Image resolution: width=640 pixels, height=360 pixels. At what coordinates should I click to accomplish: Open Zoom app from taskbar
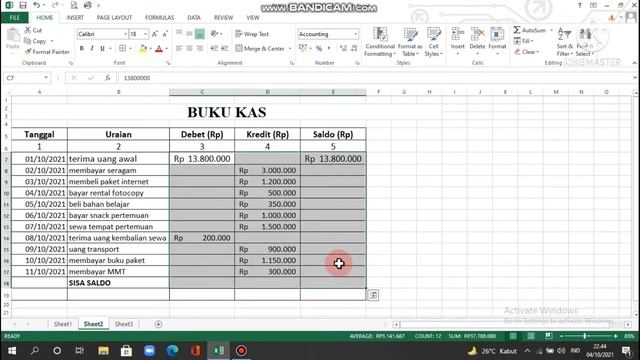[x=149, y=351]
